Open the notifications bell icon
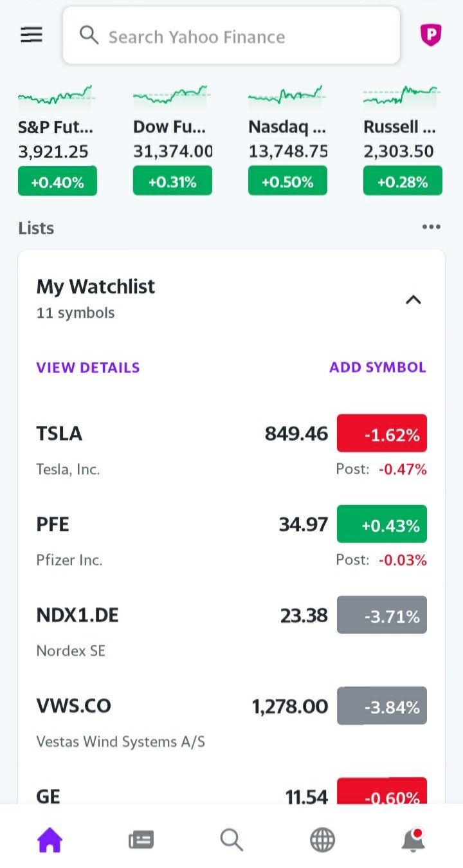463x868 pixels. (413, 840)
